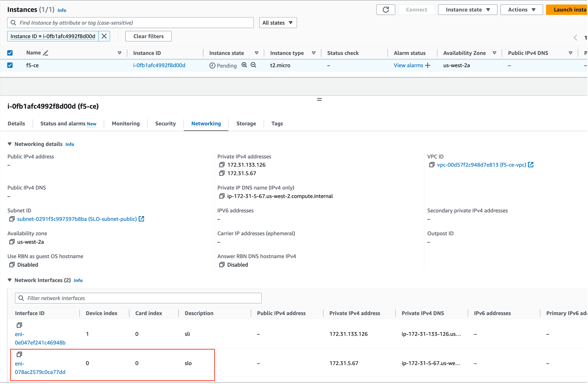The width and height of the screenshot is (588, 384).
Task: Click zoom-in magnifier next to Pending state
Action: pos(244,65)
